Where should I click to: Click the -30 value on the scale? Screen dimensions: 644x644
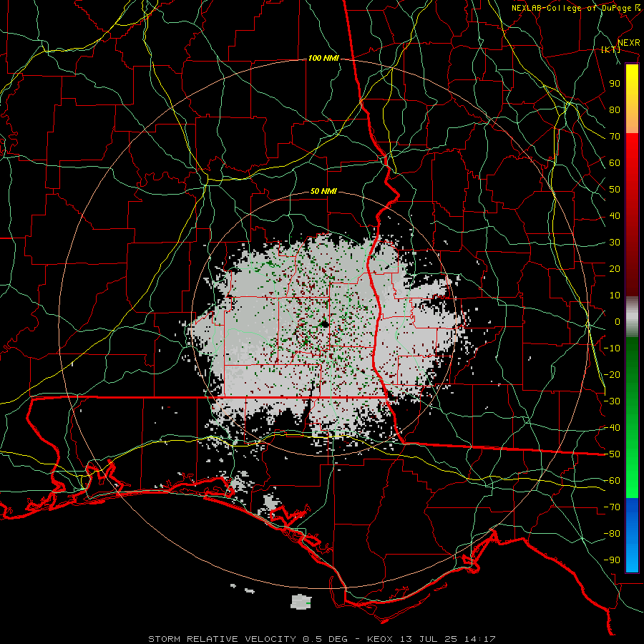pos(612,401)
